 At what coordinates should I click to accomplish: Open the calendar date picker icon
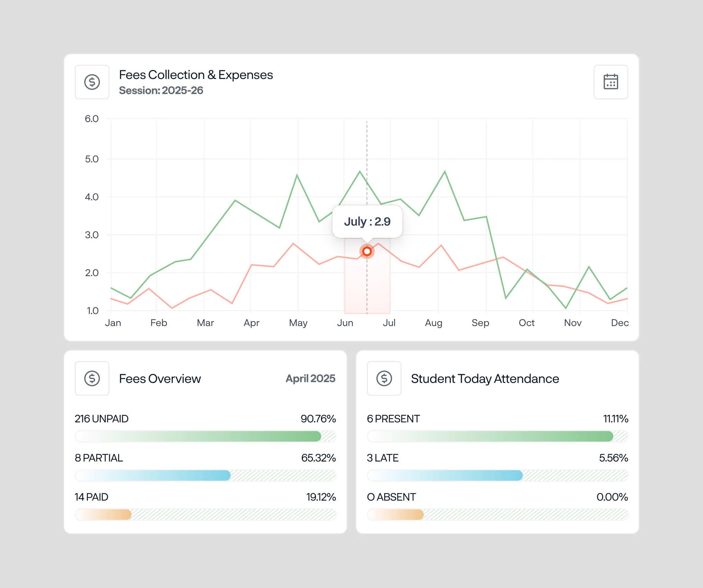tap(611, 82)
